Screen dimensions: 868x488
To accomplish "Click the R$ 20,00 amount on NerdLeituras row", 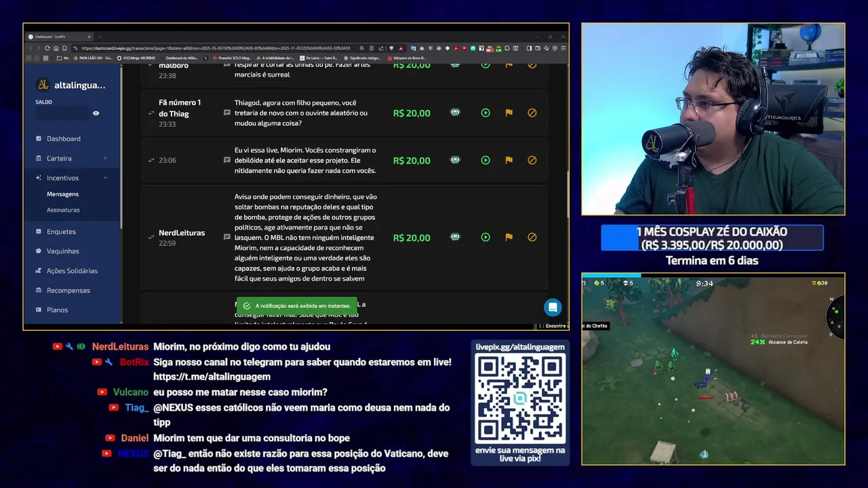I will click(412, 238).
